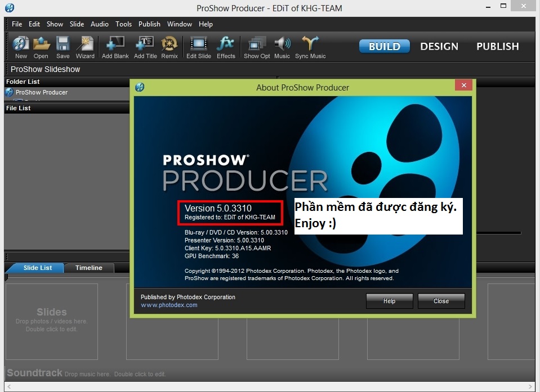This screenshot has width=540, height=392.
Task: Click Close button in About dialog
Action: tap(441, 301)
